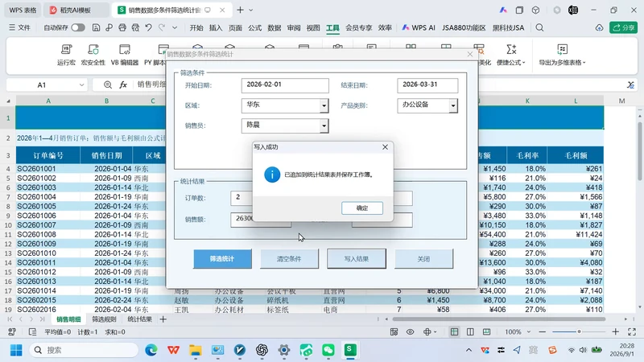Open the 区域 combo box dropdown arrow
Image resolution: width=644 pixels, height=362 pixels.
point(324,106)
